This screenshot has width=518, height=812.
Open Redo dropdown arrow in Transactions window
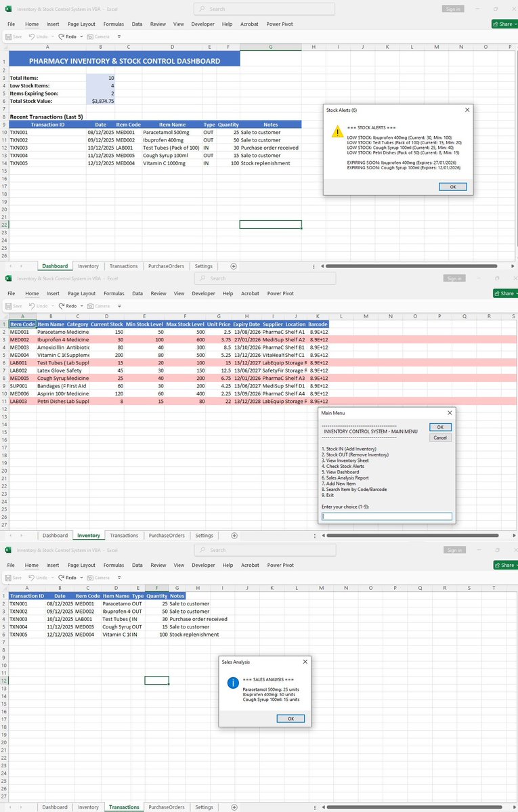[x=81, y=578]
